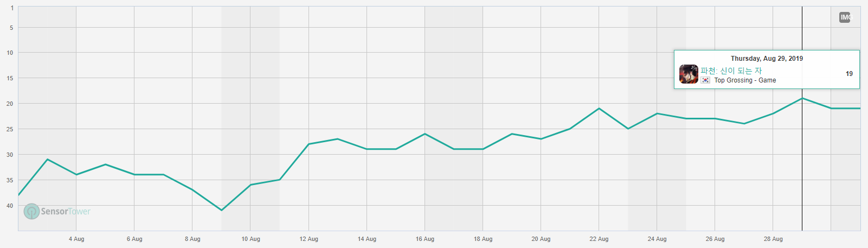Click the y-axis label 40

pos(10,206)
